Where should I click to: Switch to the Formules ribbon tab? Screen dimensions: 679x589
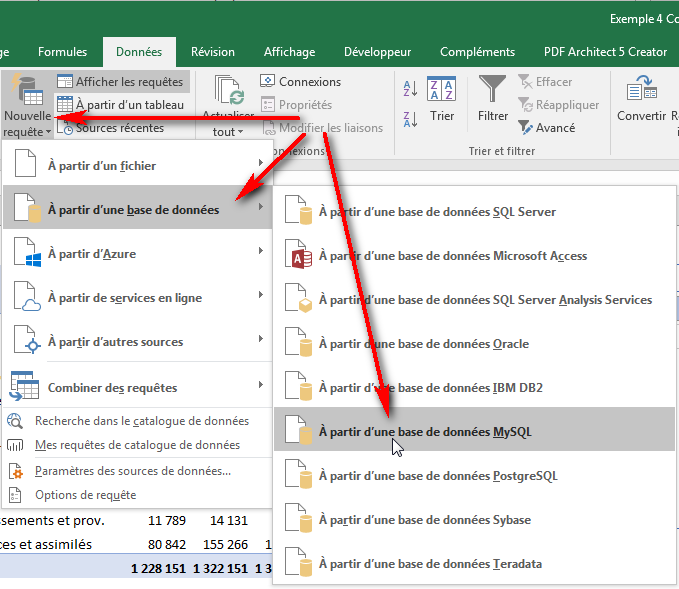pos(62,52)
